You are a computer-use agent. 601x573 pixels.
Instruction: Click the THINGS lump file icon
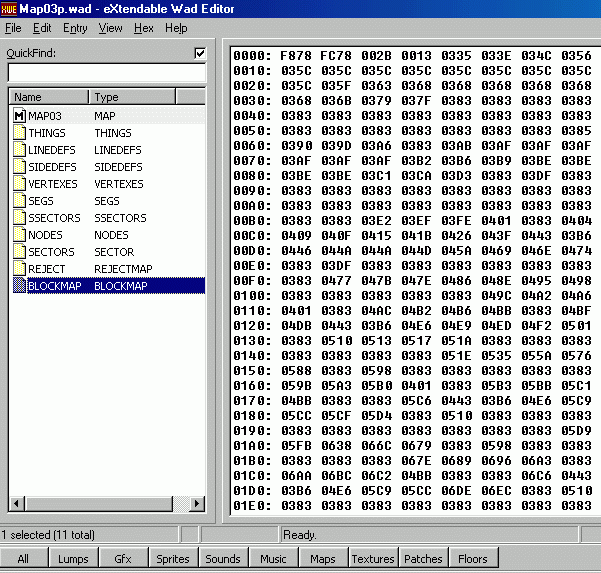[19, 133]
